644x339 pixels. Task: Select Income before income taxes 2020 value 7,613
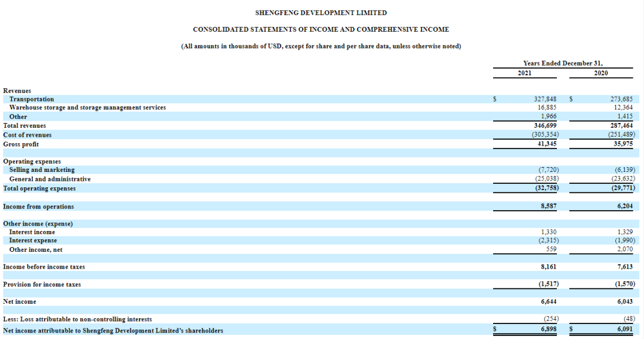(x=625, y=267)
